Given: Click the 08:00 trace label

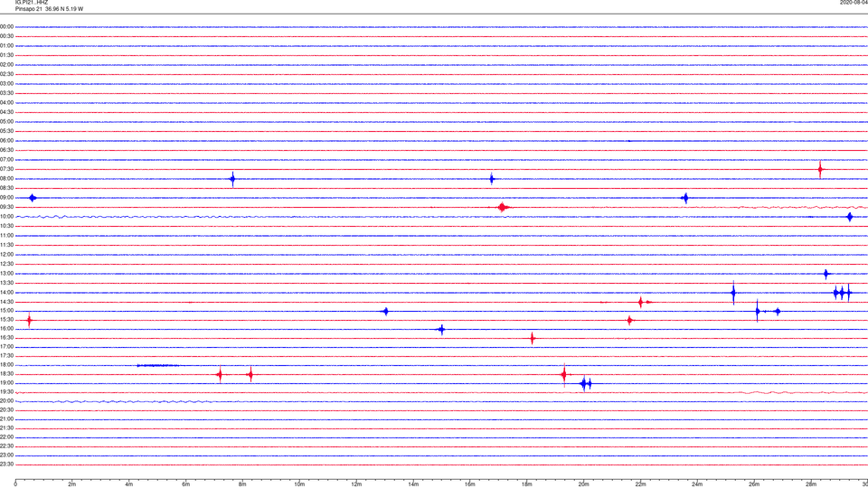Looking at the screenshot, I should coord(6,179).
